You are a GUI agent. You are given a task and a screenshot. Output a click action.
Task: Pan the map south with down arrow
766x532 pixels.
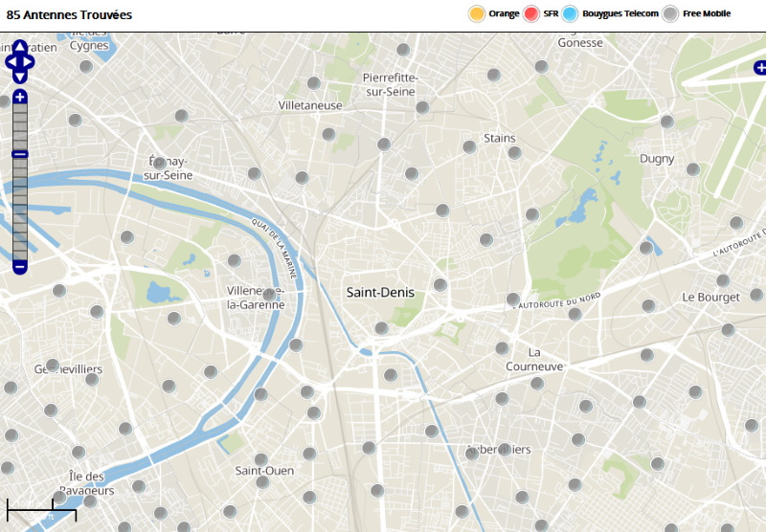[x=19, y=78]
